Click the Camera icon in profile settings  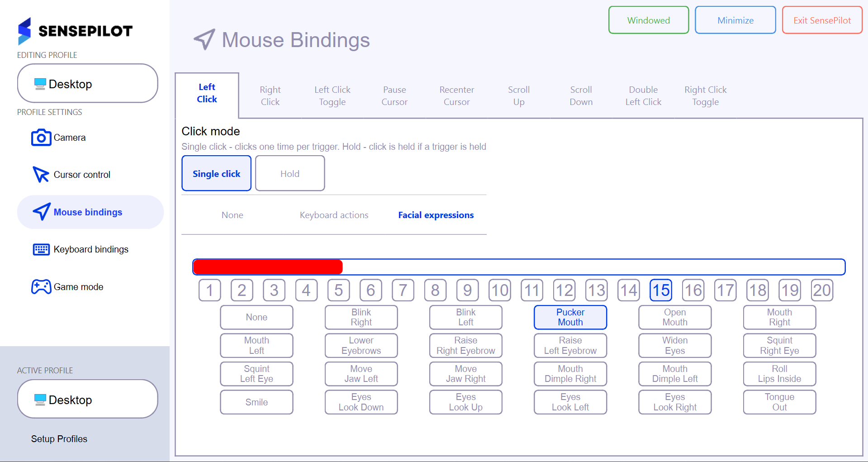pyautogui.click(x=41, y=138)
